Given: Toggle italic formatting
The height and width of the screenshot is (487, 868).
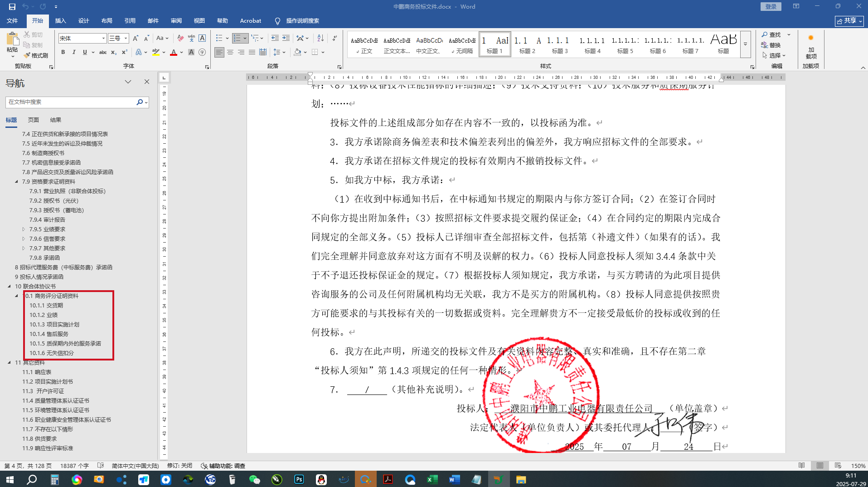Looking at the screenshot, I should click(x=74, y=52).
